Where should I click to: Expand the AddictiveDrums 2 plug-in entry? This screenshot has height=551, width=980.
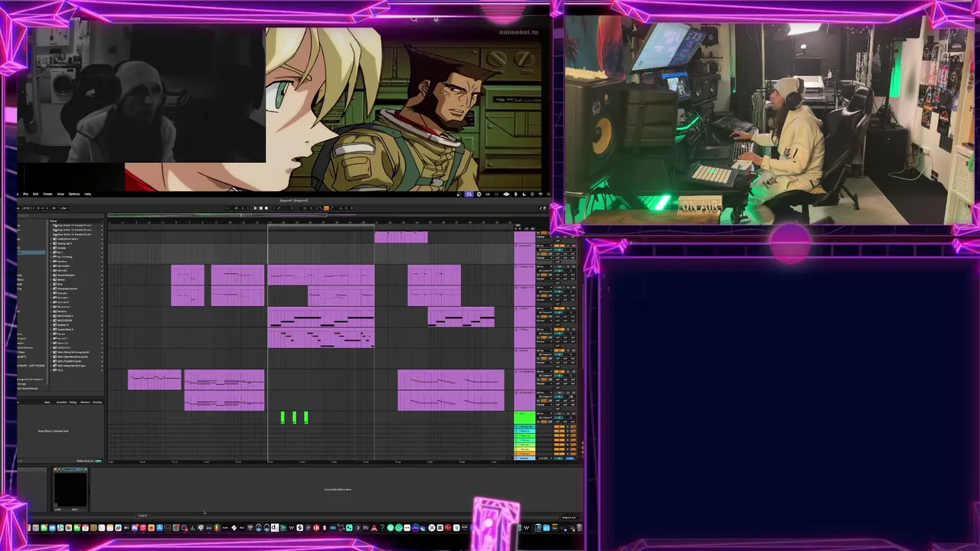(x=51, y=239)
